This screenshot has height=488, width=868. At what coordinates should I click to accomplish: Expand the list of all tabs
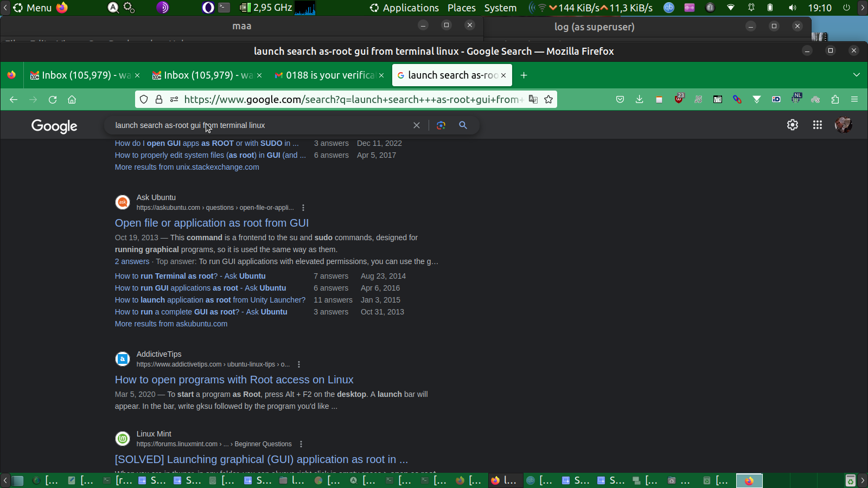coord(857,75)
